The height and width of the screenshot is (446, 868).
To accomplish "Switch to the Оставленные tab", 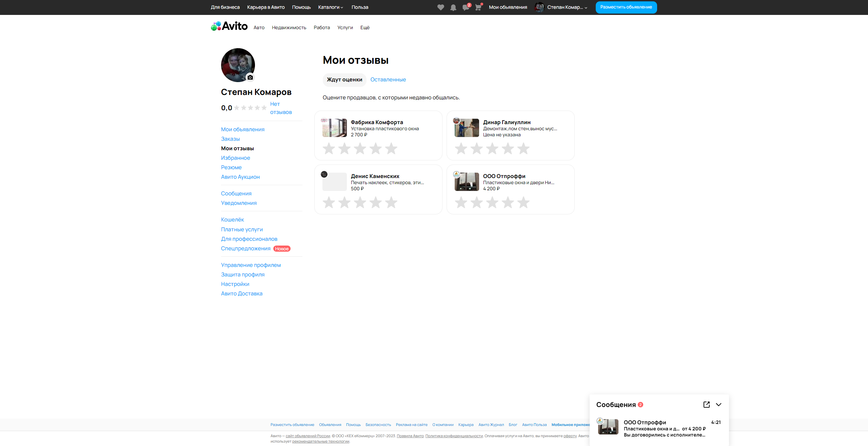I will click(x=388, y=79).
